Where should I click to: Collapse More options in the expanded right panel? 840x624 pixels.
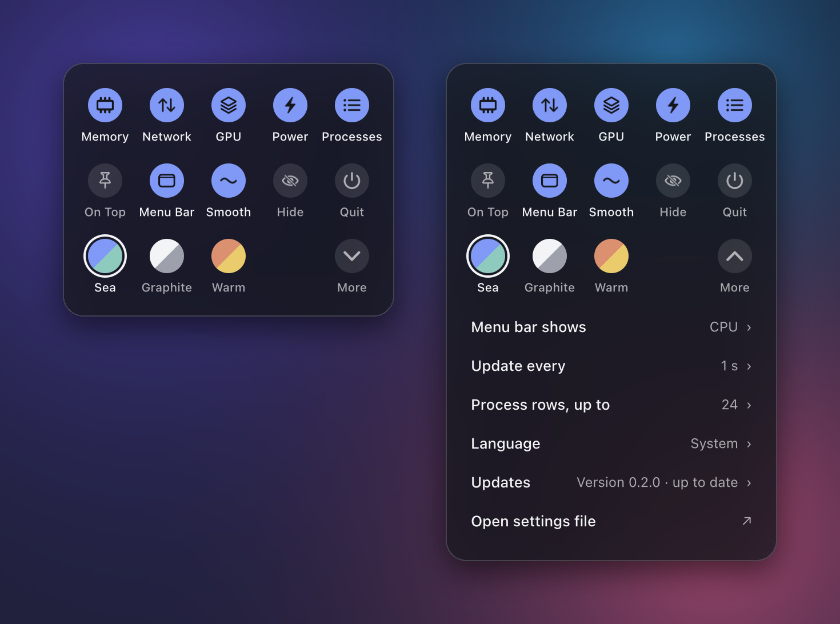point(735,256)
